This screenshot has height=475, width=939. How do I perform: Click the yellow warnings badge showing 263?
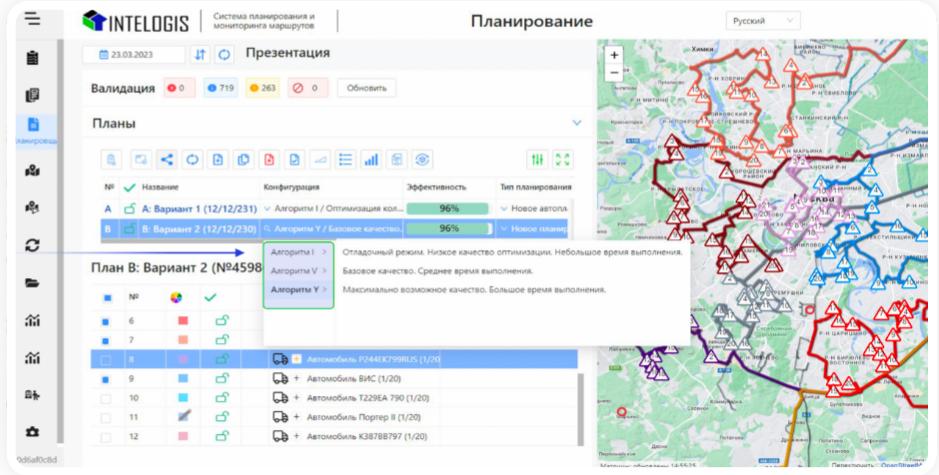tap(262, 88)
